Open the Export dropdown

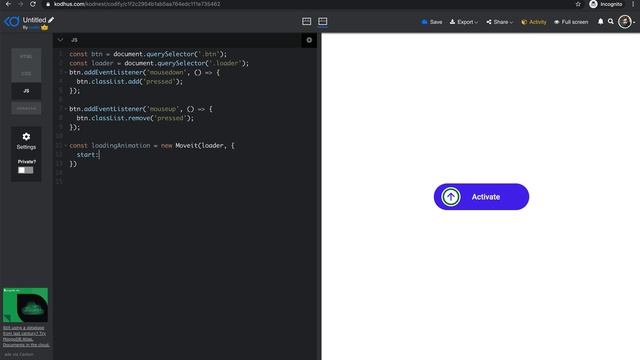tap(464, 22)
